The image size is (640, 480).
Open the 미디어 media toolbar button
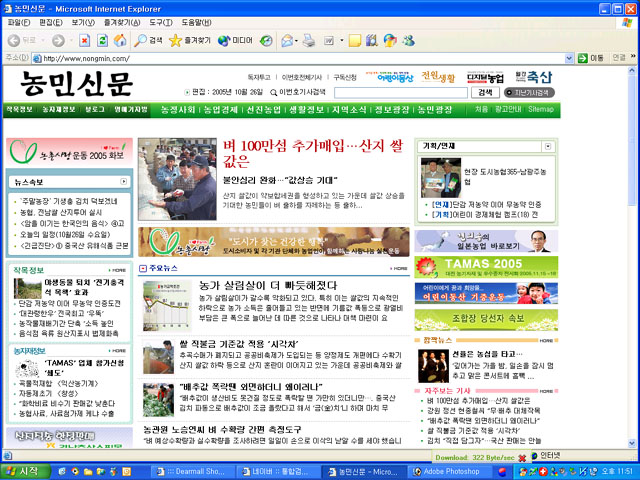tap(236, 40)
